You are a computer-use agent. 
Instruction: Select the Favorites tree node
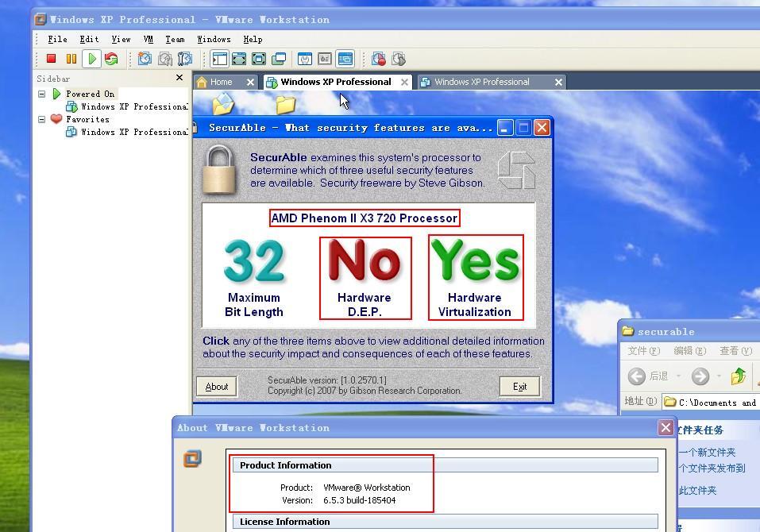pos(87,119)
